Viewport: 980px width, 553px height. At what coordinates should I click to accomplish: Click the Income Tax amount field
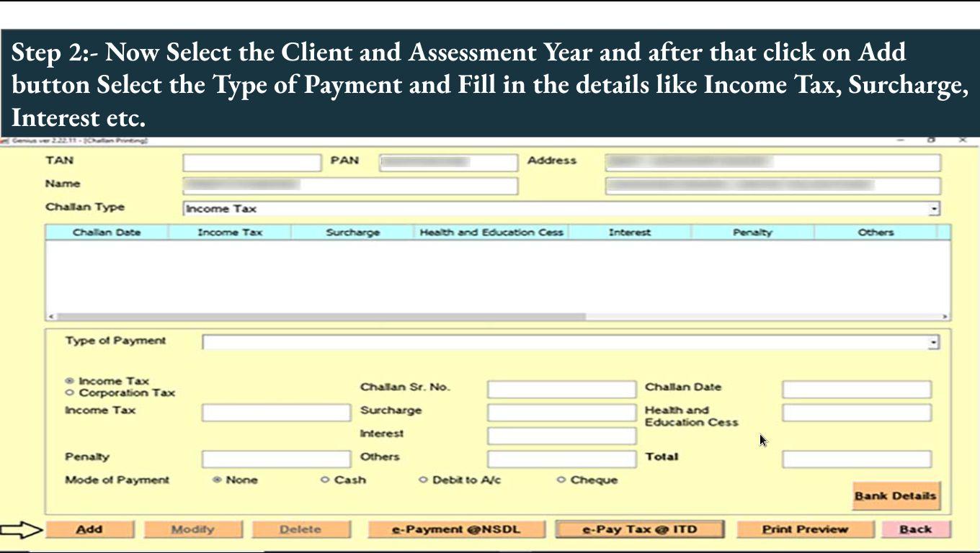pyautogui.click(x=276, y=413)
